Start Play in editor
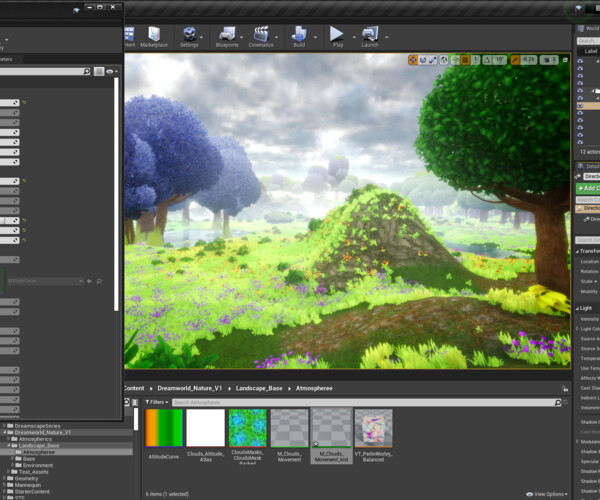600x500 pixels. (x=337, y=37)
